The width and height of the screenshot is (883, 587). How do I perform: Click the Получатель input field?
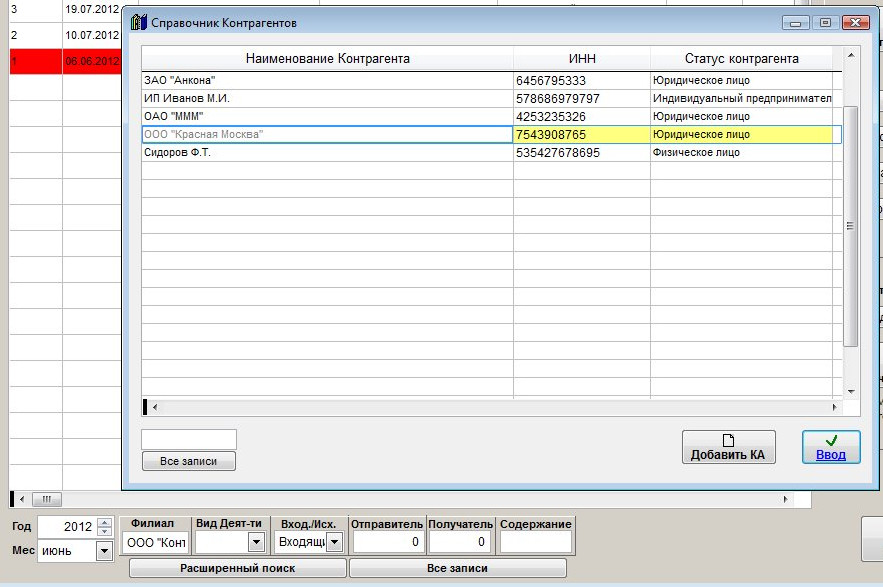tap(460, 542)
